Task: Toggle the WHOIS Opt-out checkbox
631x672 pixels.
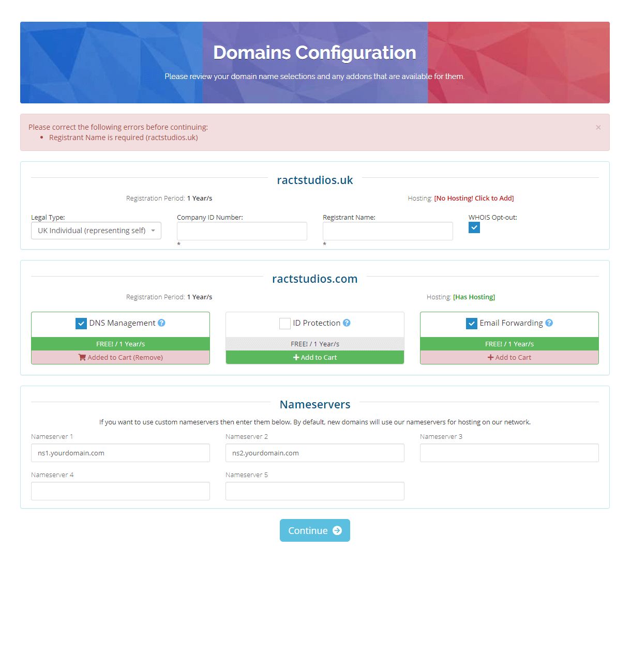Action: [474, 227]
